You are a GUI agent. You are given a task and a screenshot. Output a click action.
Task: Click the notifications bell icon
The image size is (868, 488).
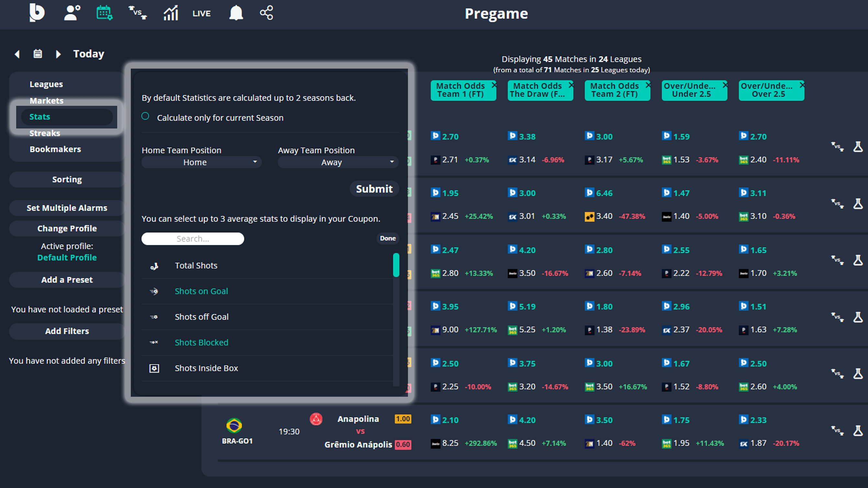[235, 13]
